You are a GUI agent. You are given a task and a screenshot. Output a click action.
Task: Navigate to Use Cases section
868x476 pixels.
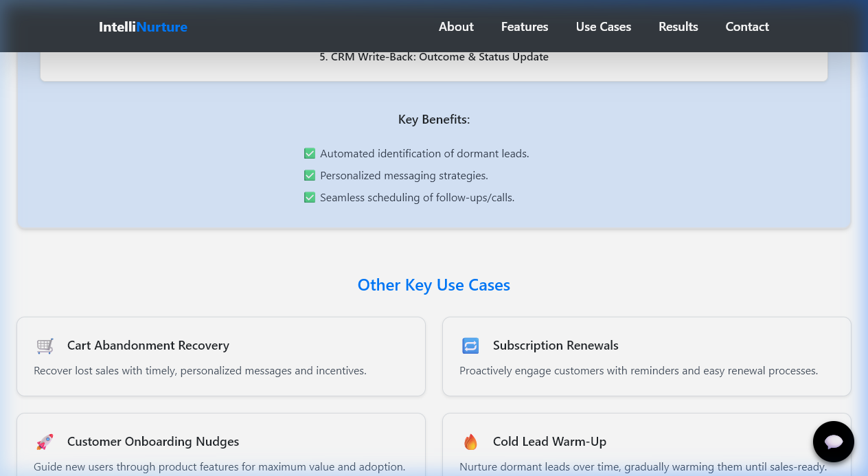coord(604,27)
